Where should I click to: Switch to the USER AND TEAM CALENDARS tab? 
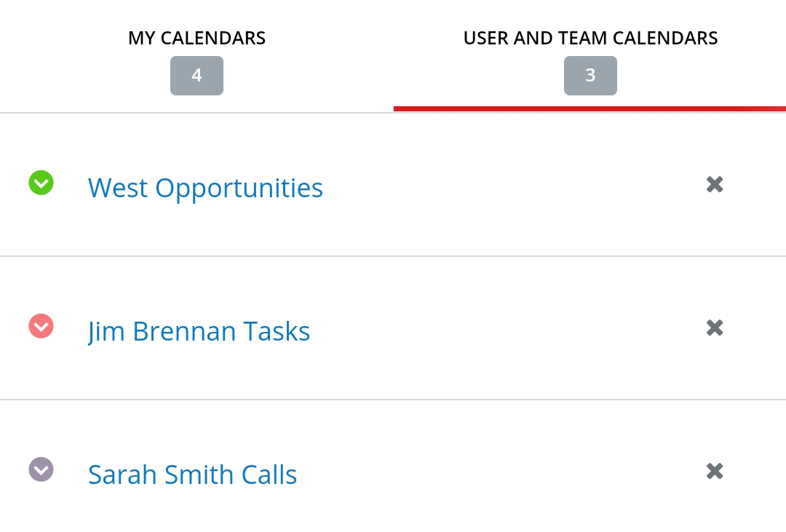[590, 37]
